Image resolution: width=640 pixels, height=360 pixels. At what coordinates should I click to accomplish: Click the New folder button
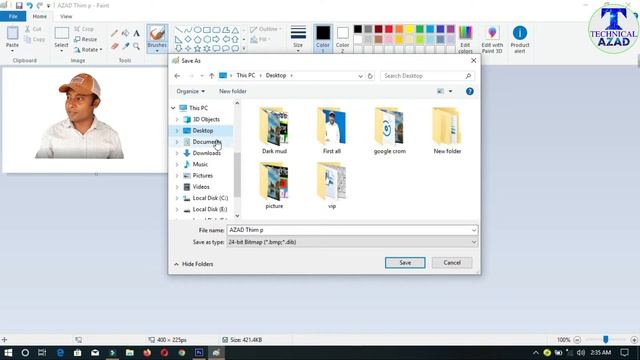[233, 91]
